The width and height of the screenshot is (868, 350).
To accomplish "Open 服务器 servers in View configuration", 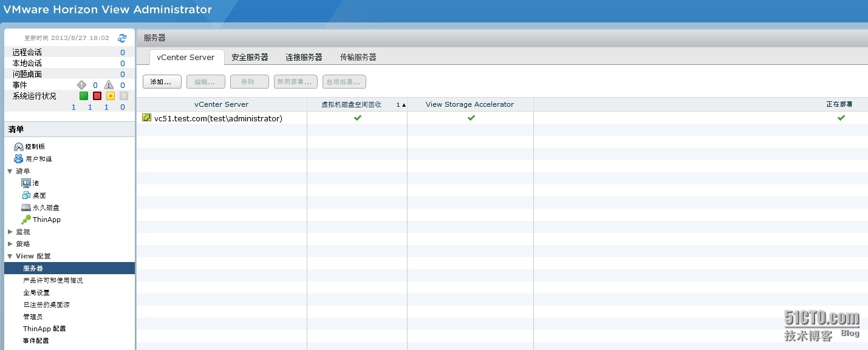I will pos(69,268).
